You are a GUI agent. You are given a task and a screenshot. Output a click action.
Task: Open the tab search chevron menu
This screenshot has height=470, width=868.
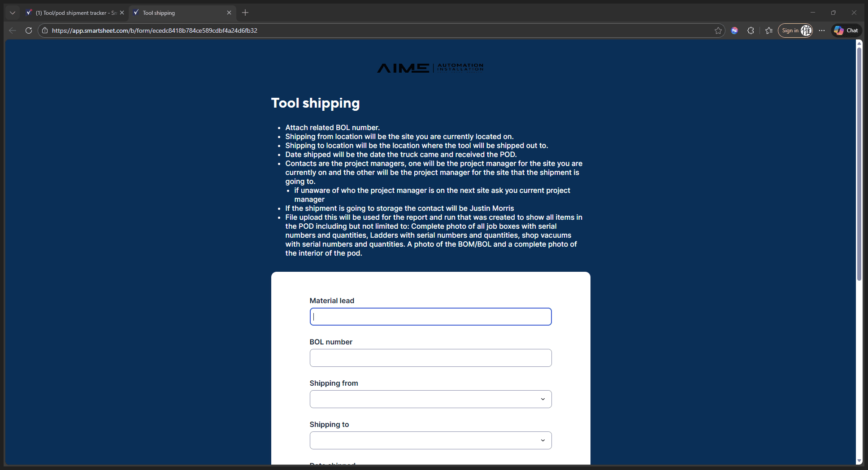[13, 13]
